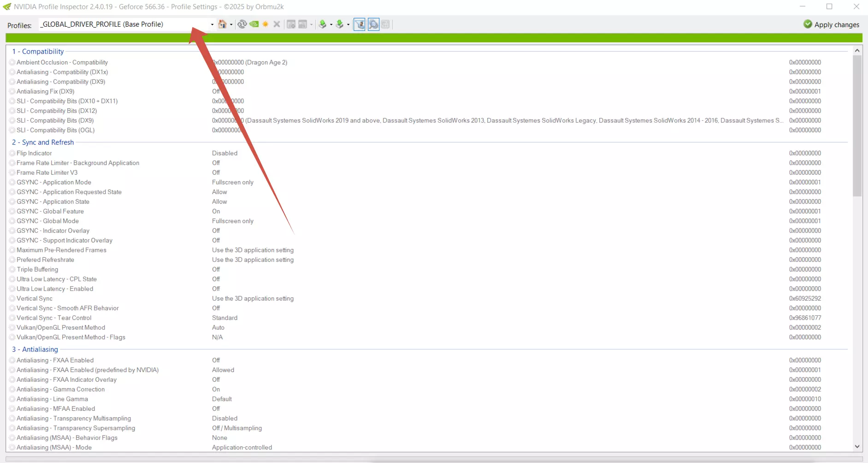Select Antialiasing - MFAA Enabled setting
The width and height of the screenshot is (868, 463).
(56, 409)
